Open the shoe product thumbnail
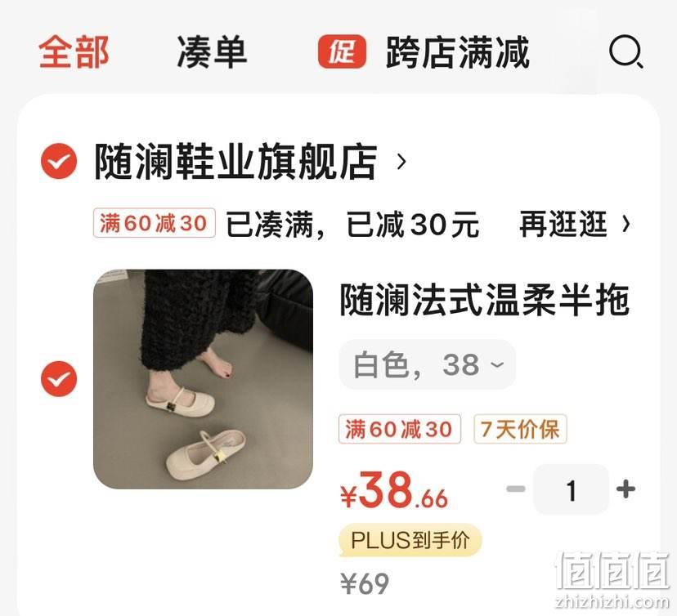 (203, 379)
